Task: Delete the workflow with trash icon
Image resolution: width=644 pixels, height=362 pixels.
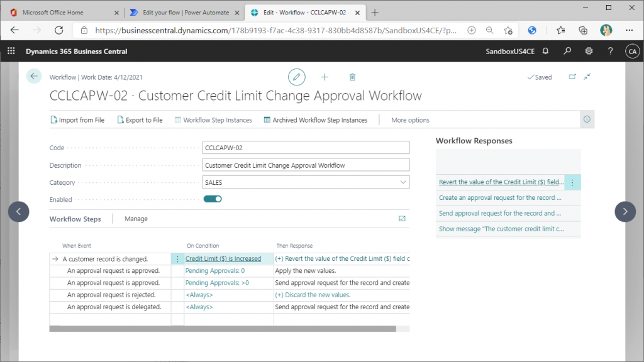Action: tap(352, 77)
